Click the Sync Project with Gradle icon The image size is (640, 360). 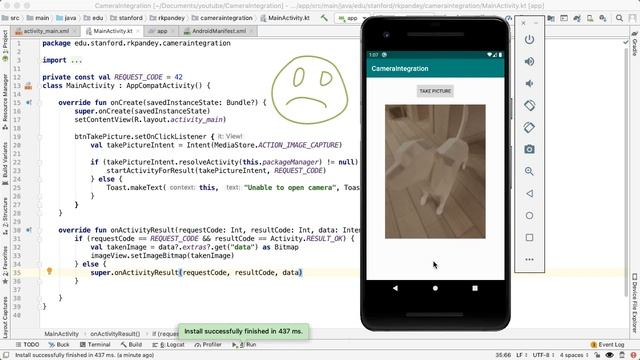click(577, 18)
